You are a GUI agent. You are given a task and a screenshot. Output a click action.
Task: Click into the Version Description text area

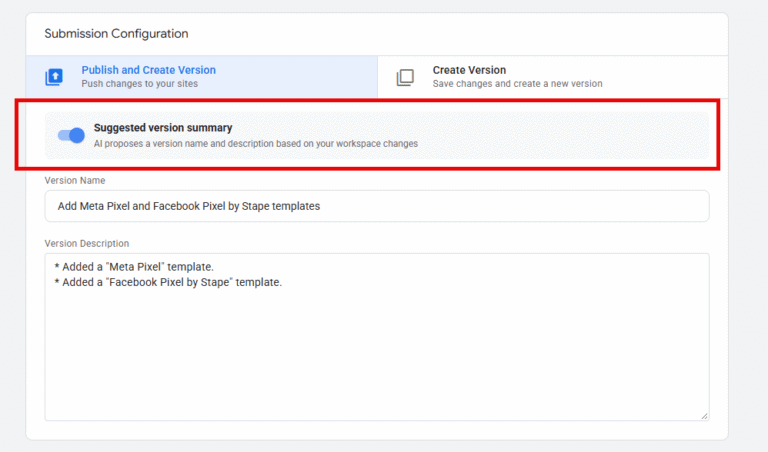click(377, 337)
